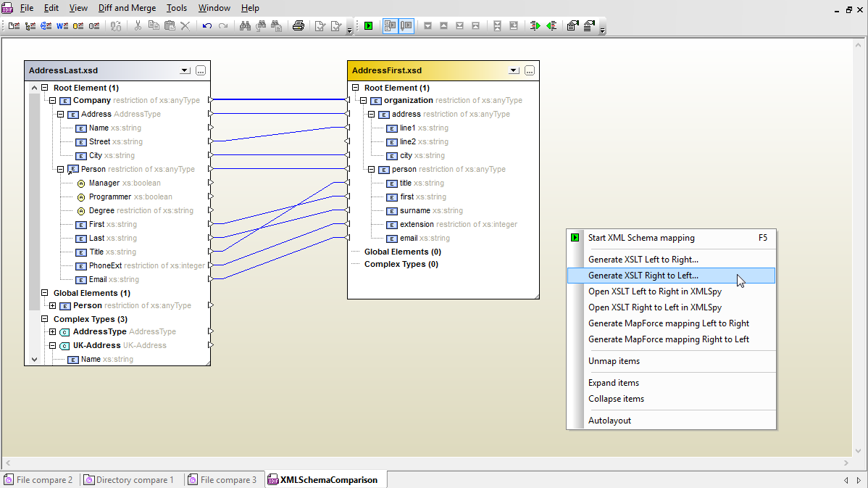Choose Generate XSLT Left to Right...
Viewport: 868px width, 488px height.
(671, 260)
